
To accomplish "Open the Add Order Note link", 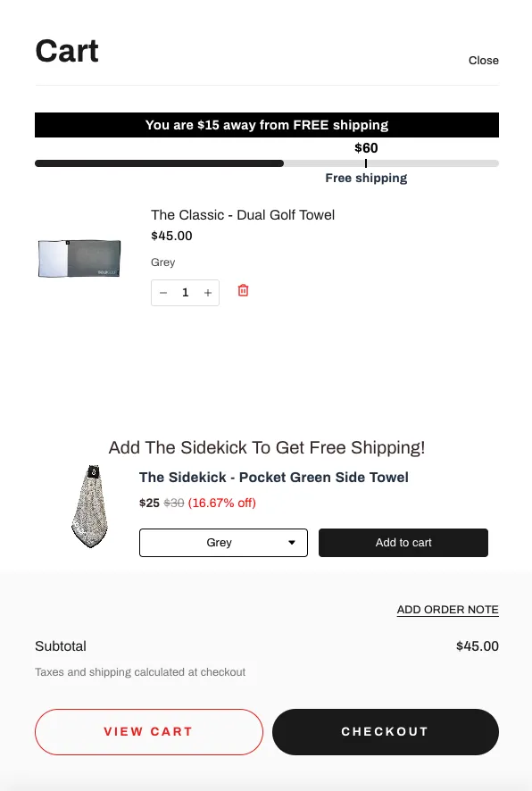I will click(448, 610).
